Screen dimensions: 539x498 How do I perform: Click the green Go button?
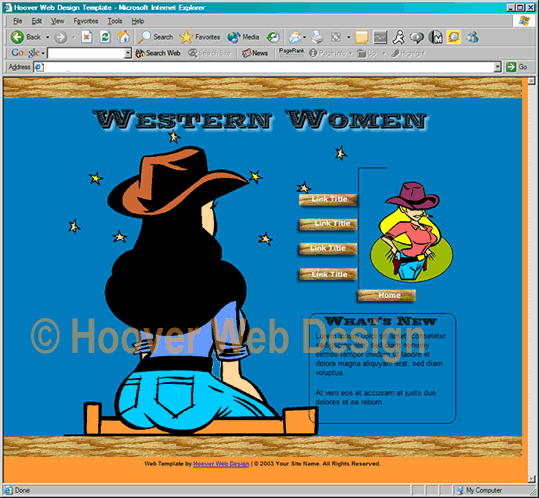pos(517,67)
